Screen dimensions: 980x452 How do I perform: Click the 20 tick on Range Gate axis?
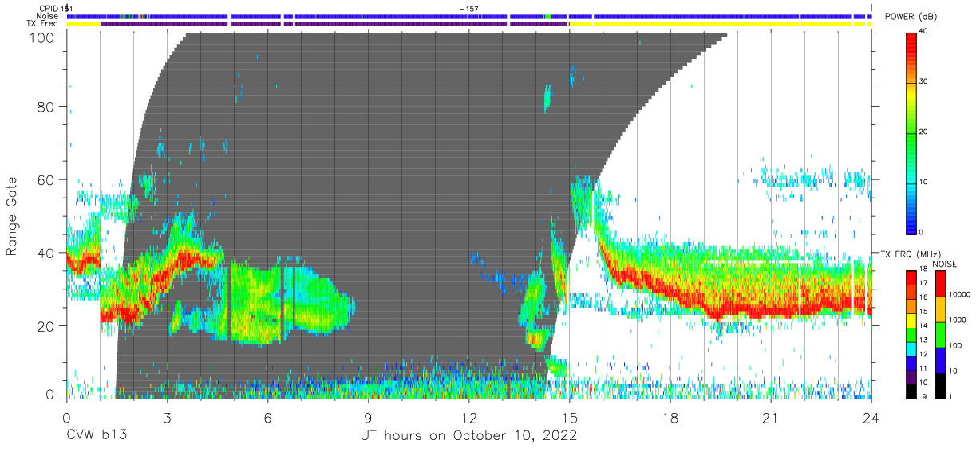pos(46,326)
